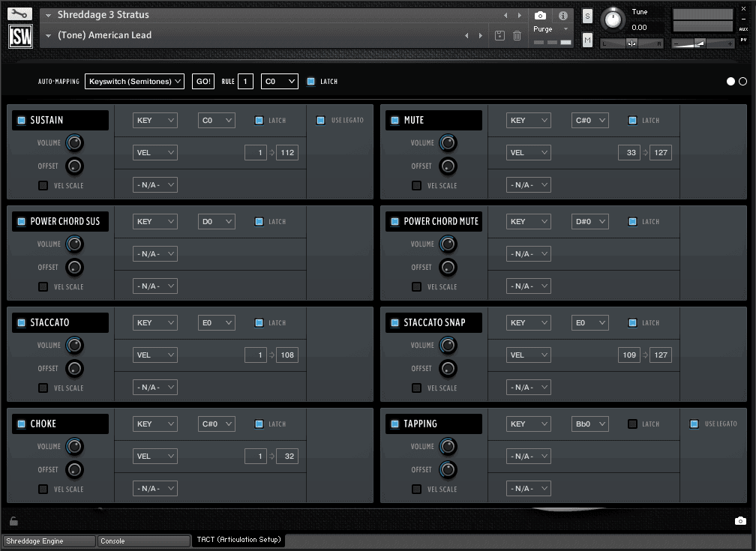Click the wrench icon to edit the instrument
This screenshot has width=756, height=551.
tap(19, 11)
